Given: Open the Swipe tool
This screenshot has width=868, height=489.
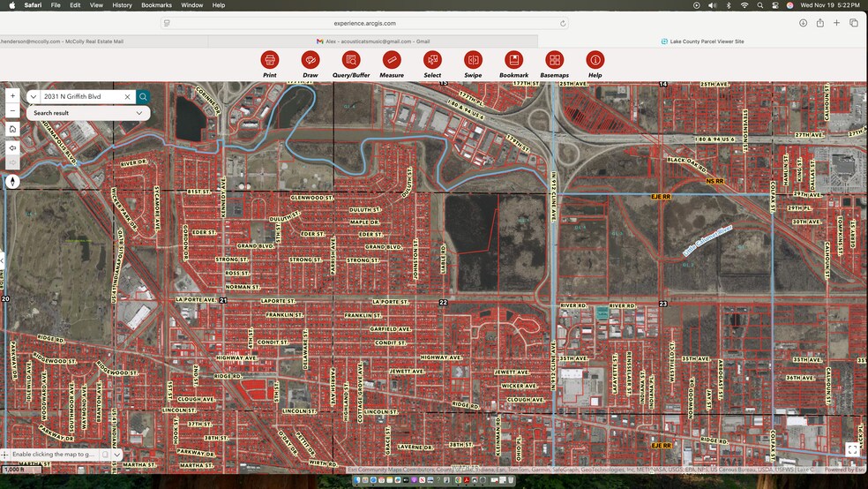Looking at the screenshot, I should pos(473,60).
